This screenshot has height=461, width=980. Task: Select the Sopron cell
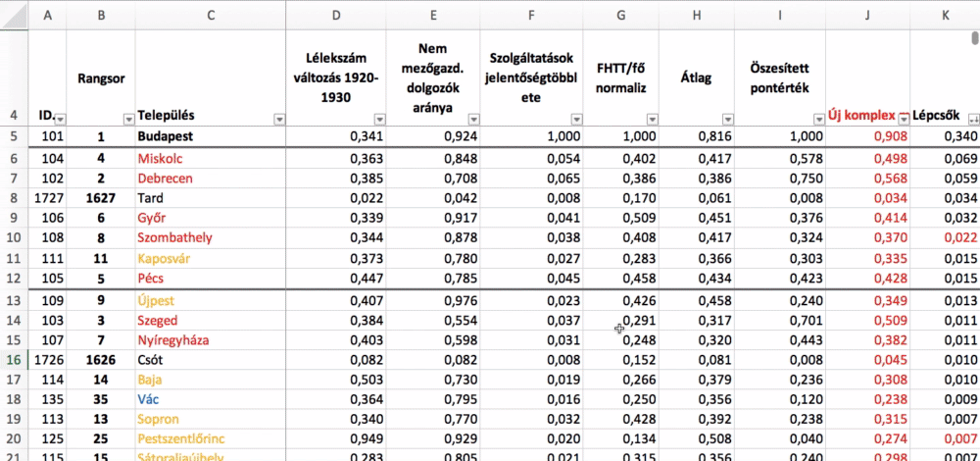pos(211,420)
